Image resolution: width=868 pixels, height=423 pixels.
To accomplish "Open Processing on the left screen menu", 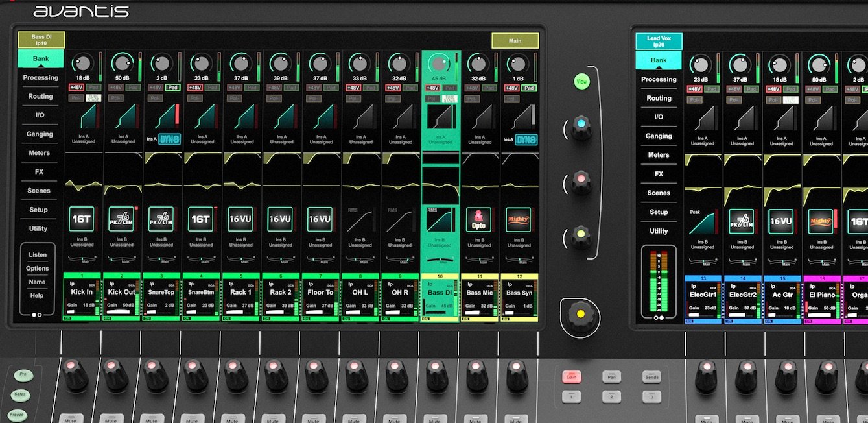I will point(40,77).
